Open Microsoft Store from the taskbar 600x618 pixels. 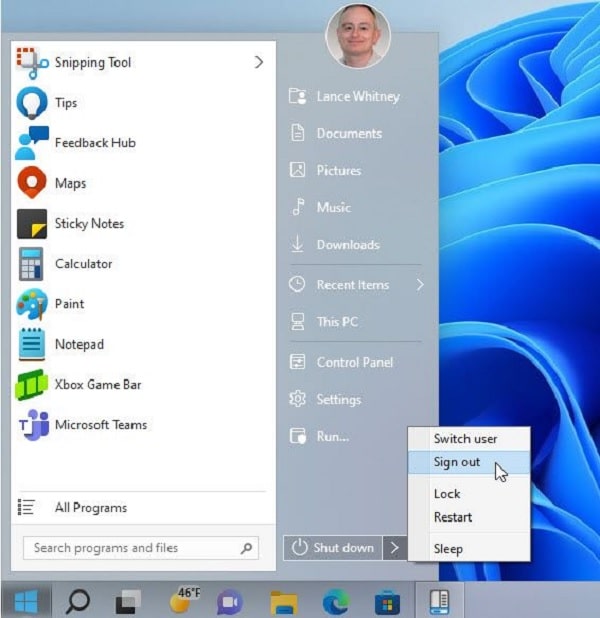[x=387, y=602]
